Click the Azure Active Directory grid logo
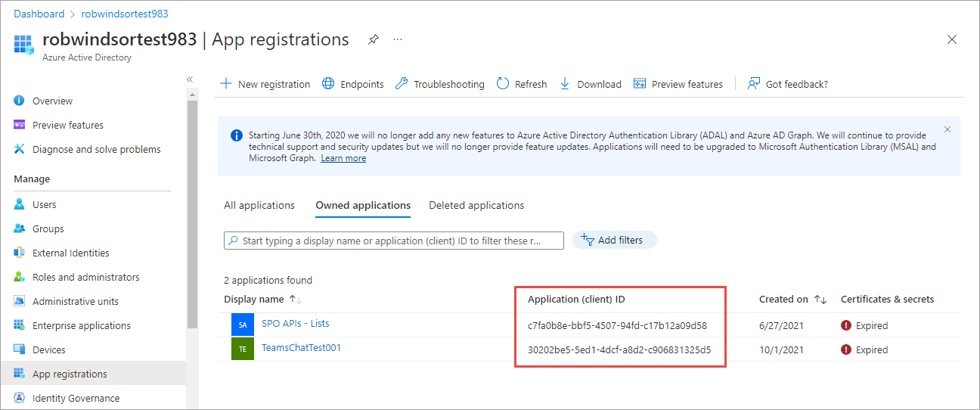Image resolution: width=980 pixels, height=410 pixels. tap(24, 44)
